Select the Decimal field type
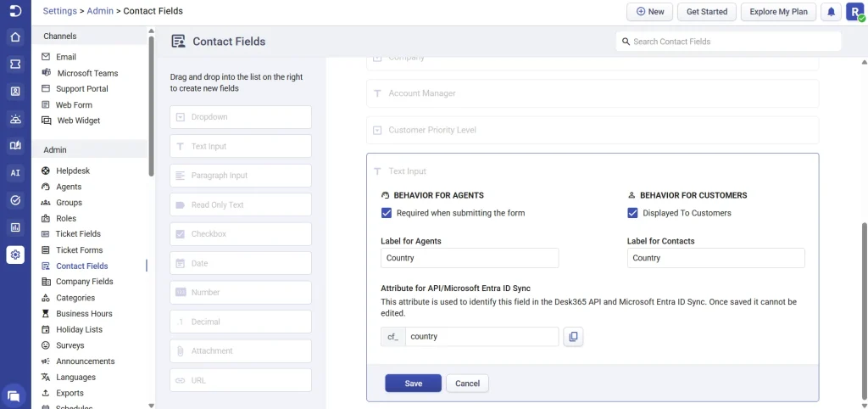 (x=241, y=322)
